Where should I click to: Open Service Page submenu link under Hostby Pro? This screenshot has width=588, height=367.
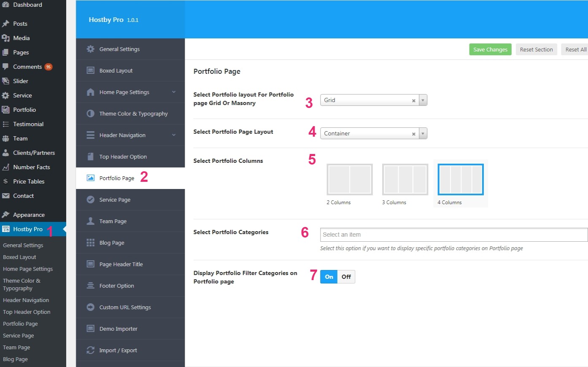point(19,335)
